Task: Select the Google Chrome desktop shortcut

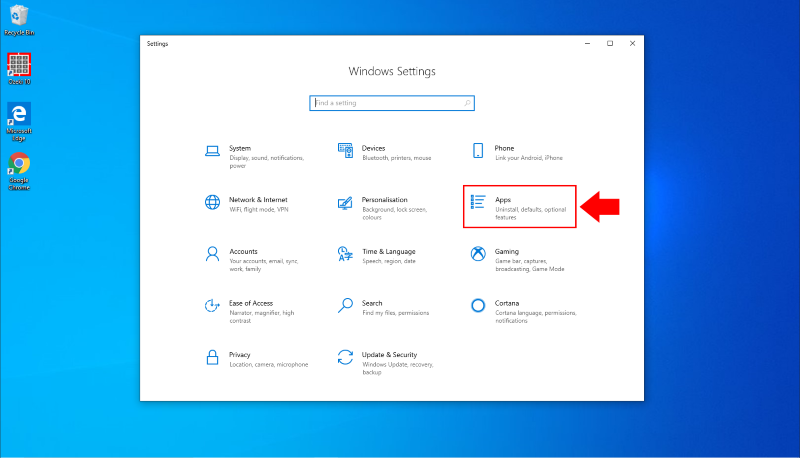Action: (19, 172)
